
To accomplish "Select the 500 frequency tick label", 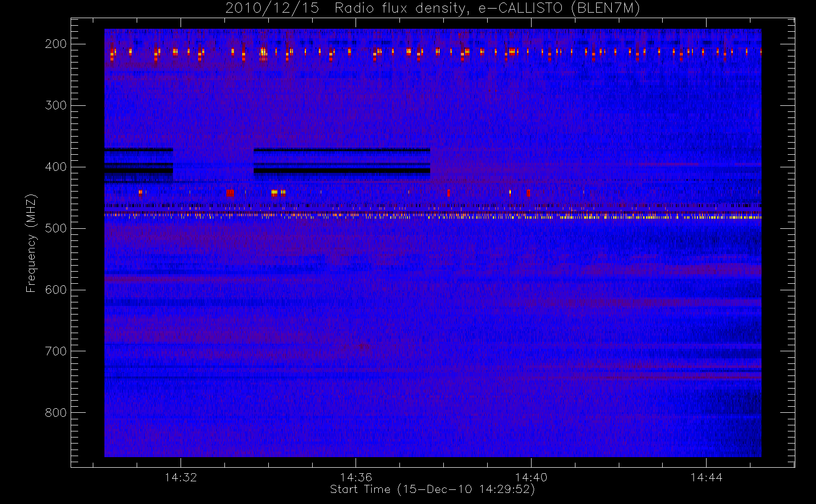I will 55,228.
